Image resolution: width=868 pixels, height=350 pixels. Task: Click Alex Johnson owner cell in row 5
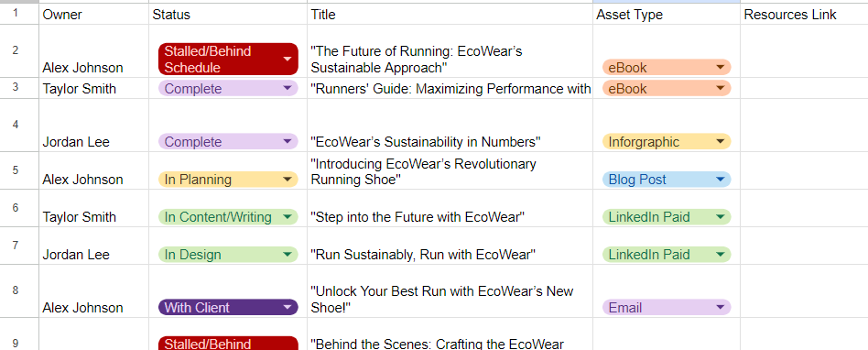click(x=93, y=170)
